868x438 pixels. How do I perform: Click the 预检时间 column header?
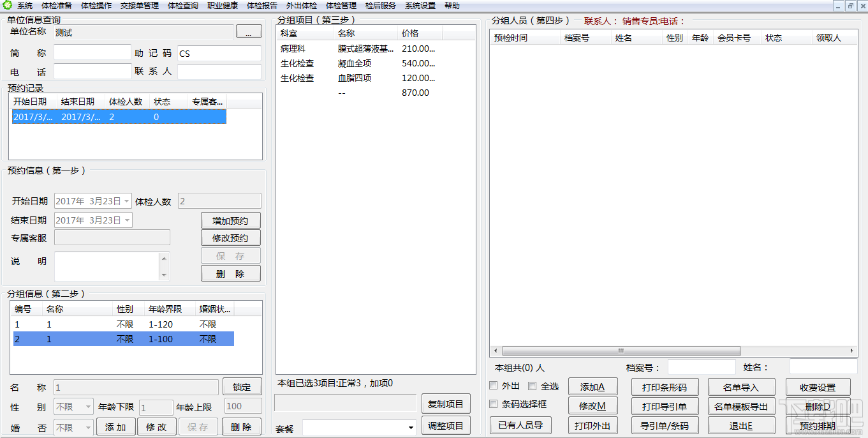pos(526,38)
